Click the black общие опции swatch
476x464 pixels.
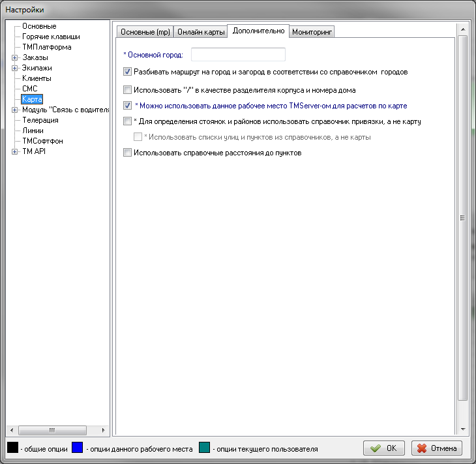coord(13,448)
